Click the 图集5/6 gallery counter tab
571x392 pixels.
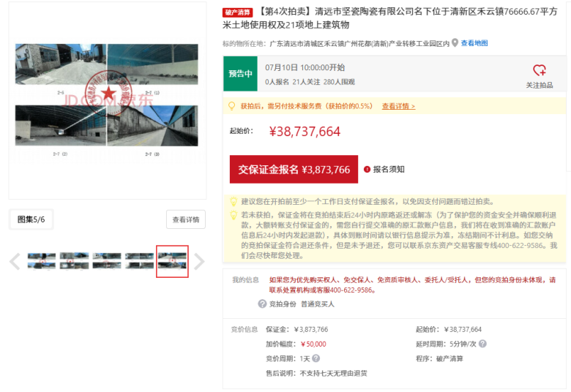tap(31, 219)
